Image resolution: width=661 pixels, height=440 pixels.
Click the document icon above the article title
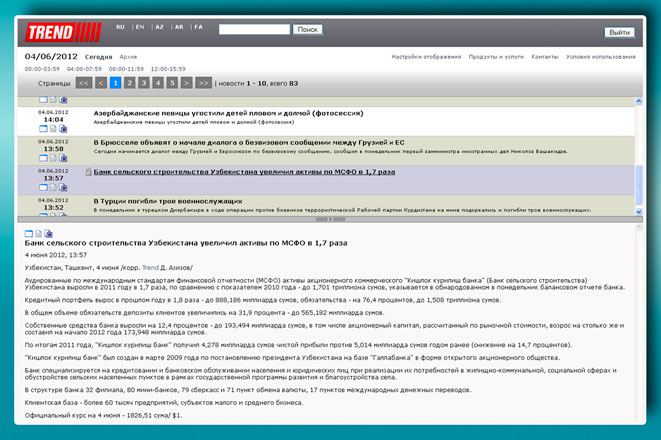tap(38, 233)
